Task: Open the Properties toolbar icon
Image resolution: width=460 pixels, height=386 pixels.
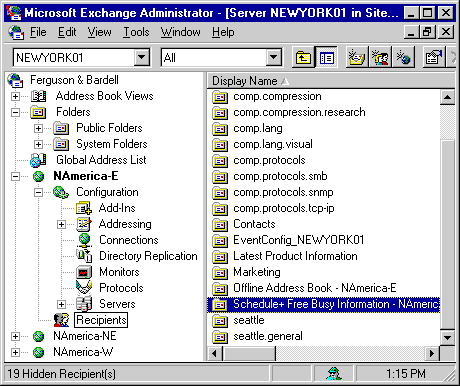Action: [434, 58]
